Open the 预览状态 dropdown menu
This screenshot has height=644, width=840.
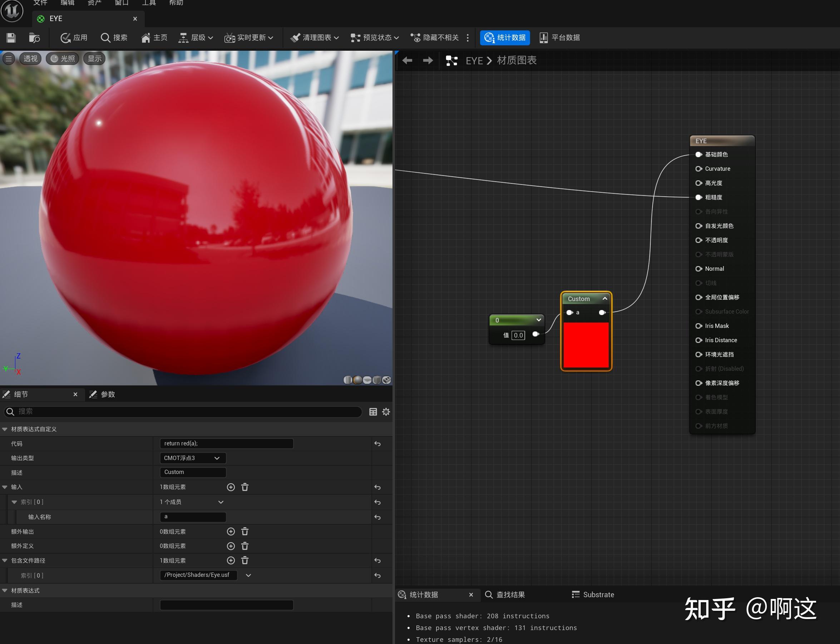point(374,38)
